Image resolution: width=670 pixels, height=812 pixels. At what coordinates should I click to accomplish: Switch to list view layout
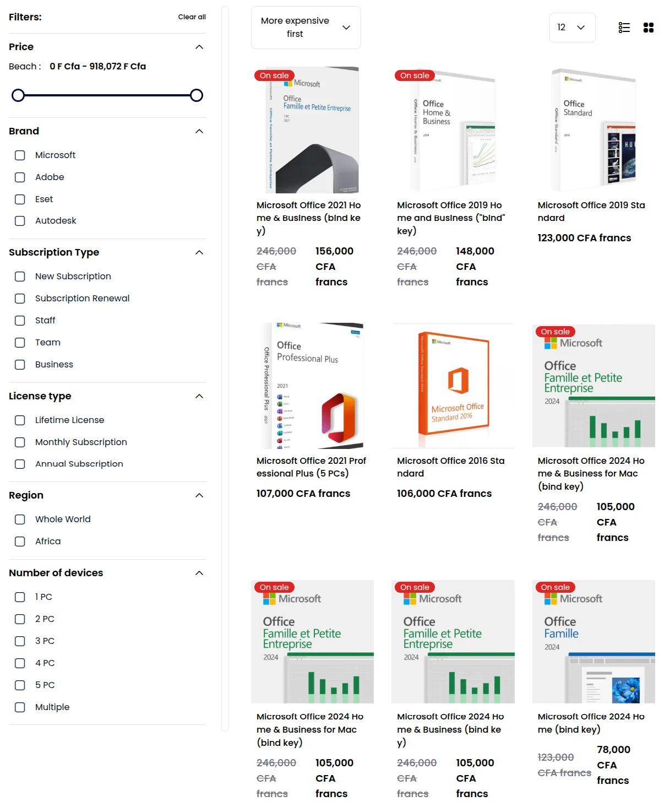[x=624, y=28]
